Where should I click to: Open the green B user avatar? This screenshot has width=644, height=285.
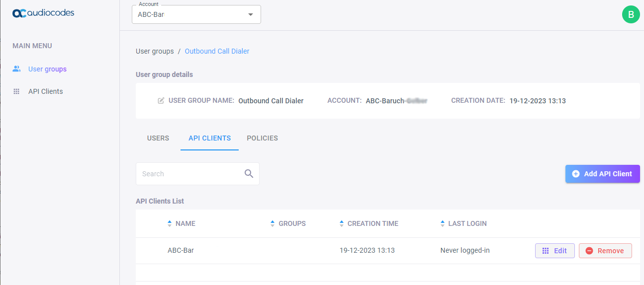point(631,14)
